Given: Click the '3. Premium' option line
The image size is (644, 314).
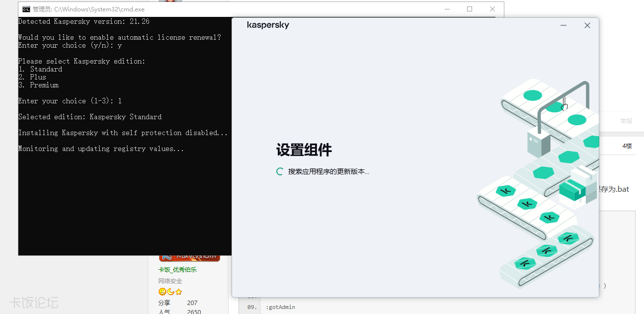Looking at the screenshot, I should (38, 85).
